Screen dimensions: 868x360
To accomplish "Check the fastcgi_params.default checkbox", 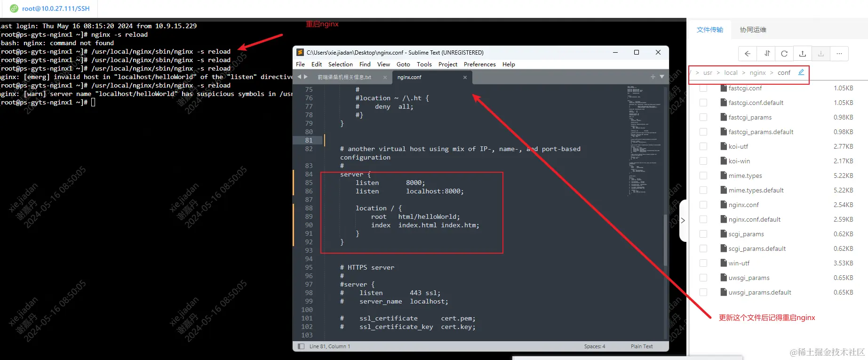I will (x=703, y=132).
